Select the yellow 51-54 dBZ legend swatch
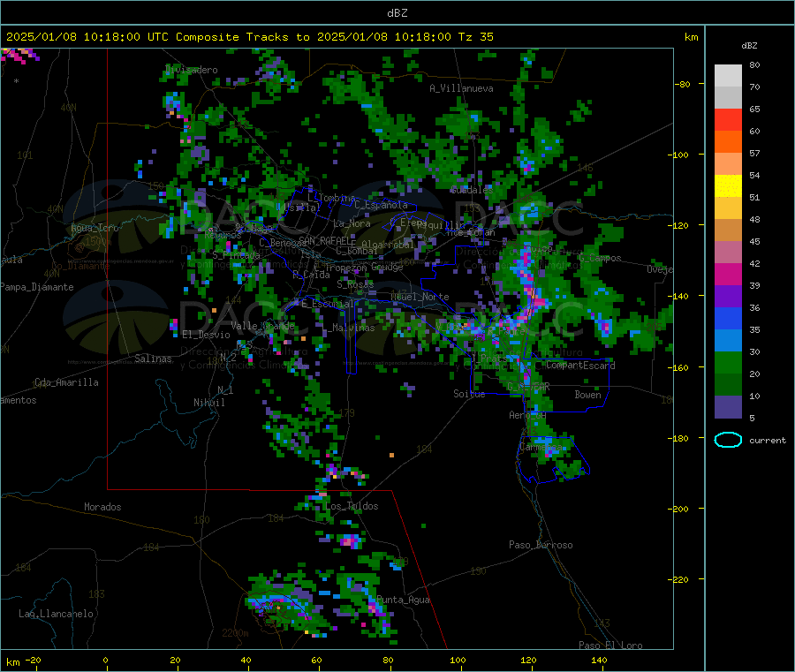 728,186
